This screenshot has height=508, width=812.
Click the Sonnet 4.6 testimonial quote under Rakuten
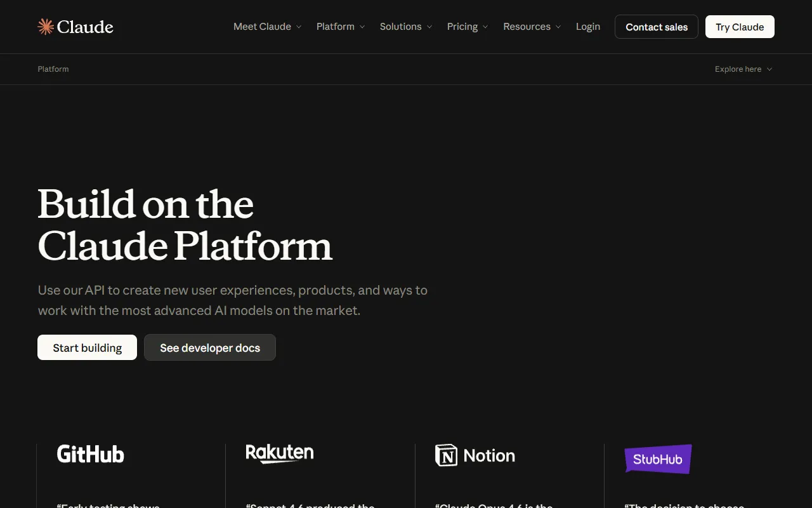tap(311, 505)
